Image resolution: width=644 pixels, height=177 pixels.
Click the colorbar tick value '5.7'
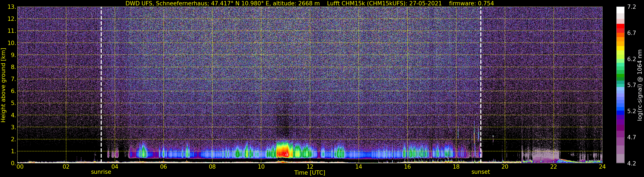pos(632,85)
